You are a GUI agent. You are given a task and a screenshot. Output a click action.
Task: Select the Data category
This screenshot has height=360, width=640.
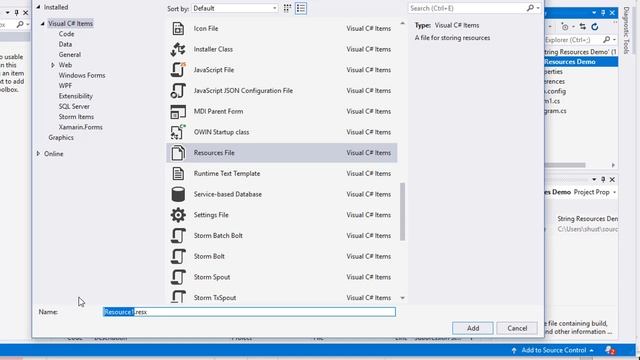[x=65, y=44]
